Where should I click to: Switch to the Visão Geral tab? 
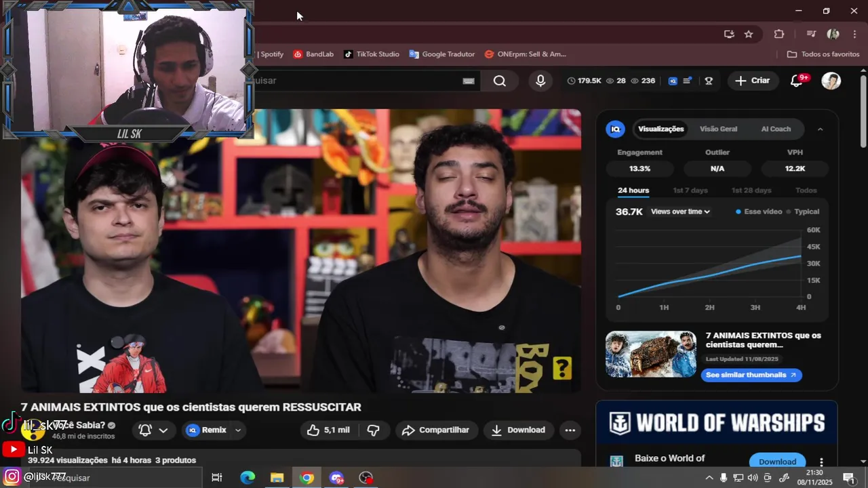tap(718, 129)
